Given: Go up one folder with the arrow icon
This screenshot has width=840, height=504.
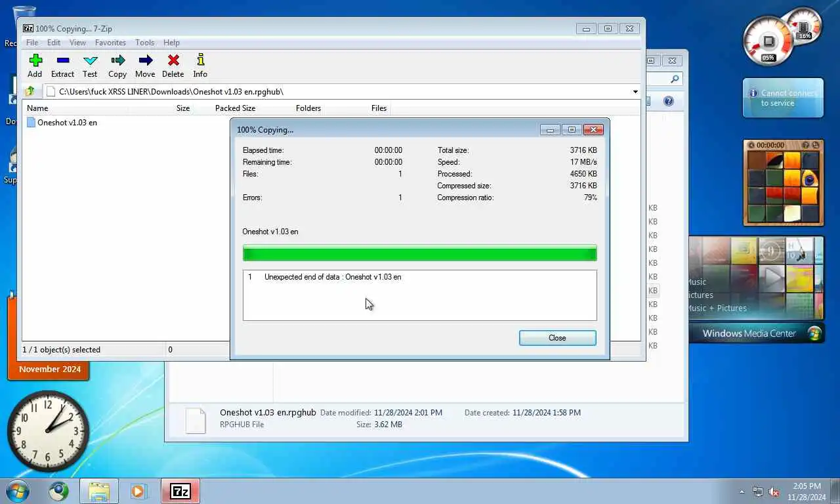Looking at the screenshot, I should [x=30, y=91].
